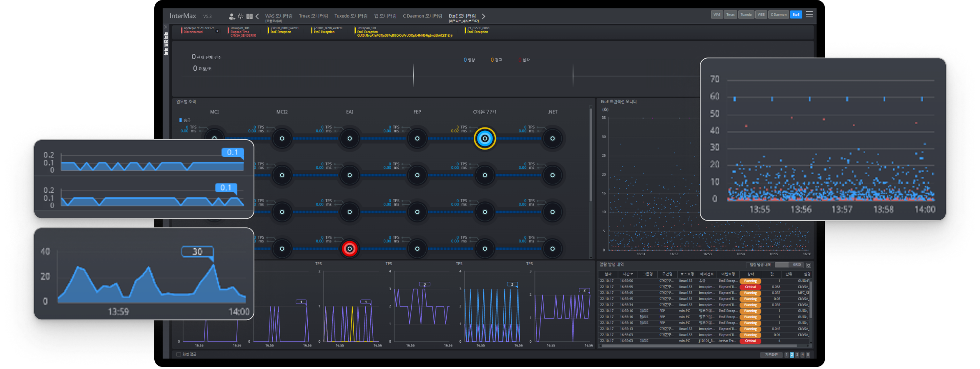Screen dimensions: 980x369
Task: Click the FEP node in 송금 row
Action: (x=417, y=138)
